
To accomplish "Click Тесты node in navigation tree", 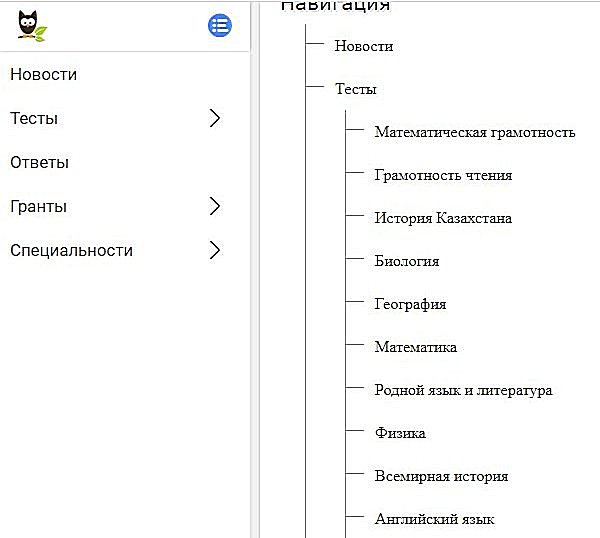I will 356,89.
